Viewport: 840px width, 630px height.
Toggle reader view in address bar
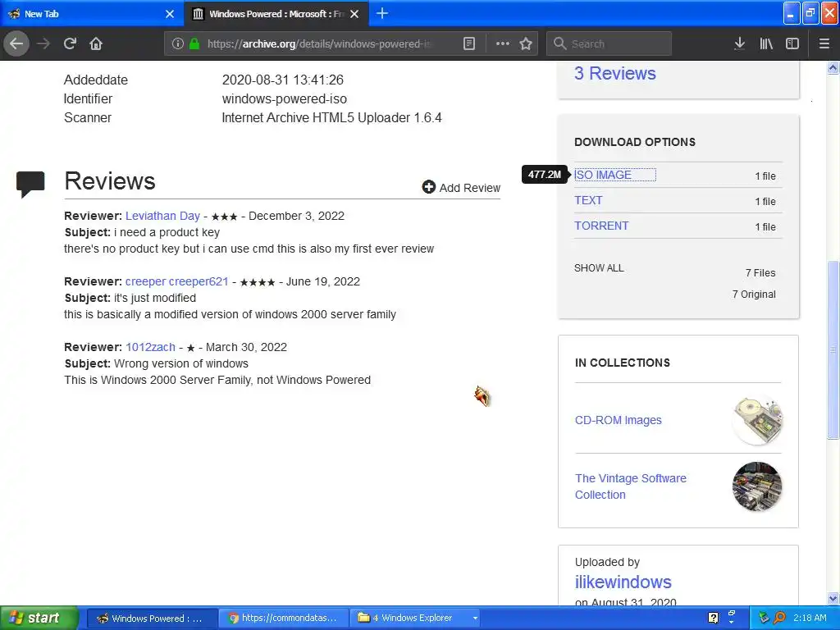(x=468, y=43)
